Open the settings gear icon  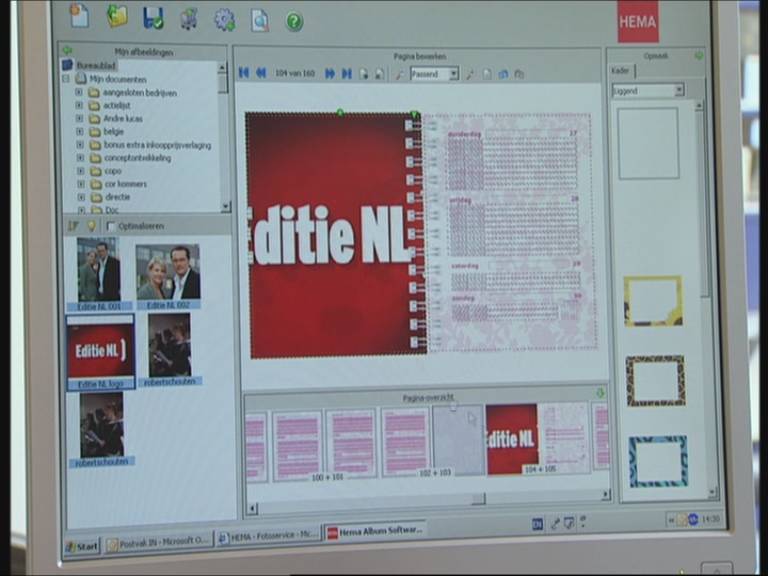click(224, 19)
